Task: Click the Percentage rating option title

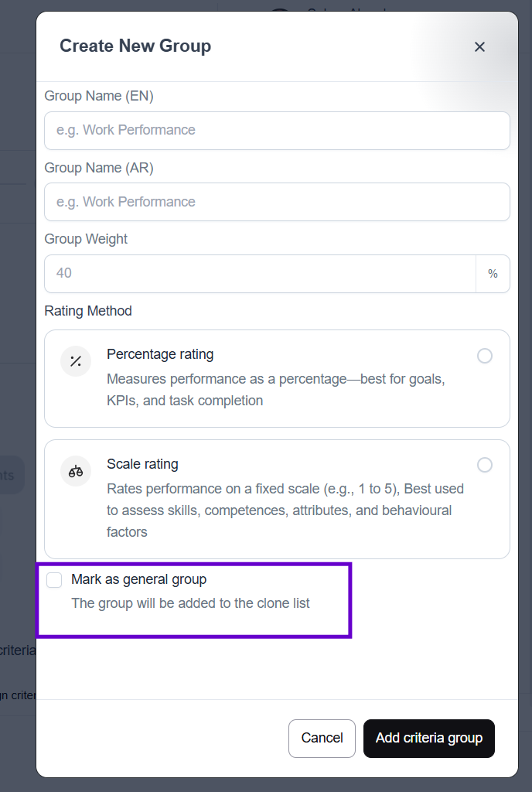Action: pyautogui.click(x=160, y=354)
